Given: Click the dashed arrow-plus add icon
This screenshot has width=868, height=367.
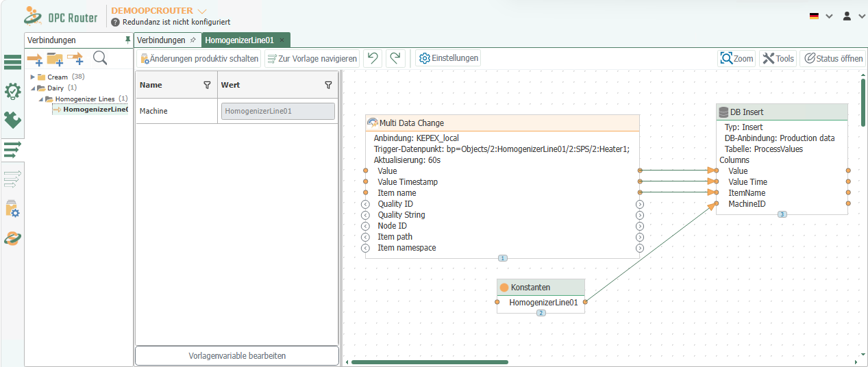Looking at the screenshot, I should coord(75,59).
